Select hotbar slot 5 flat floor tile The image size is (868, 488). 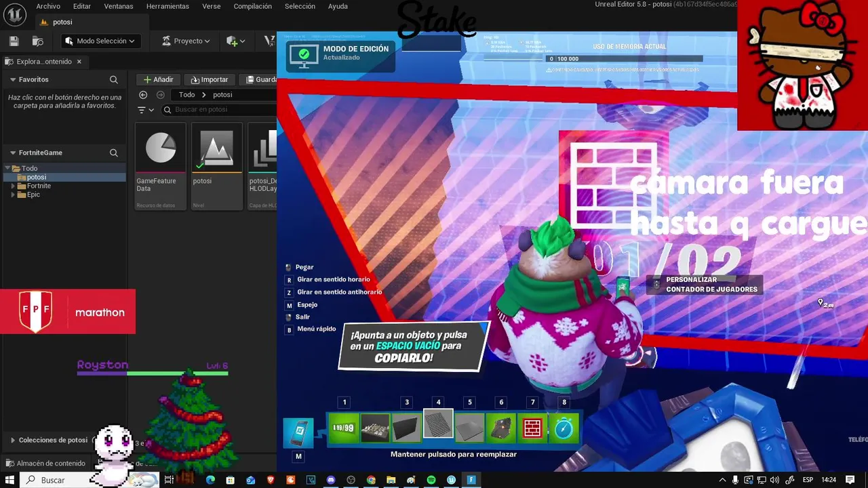tap(469, 428)
